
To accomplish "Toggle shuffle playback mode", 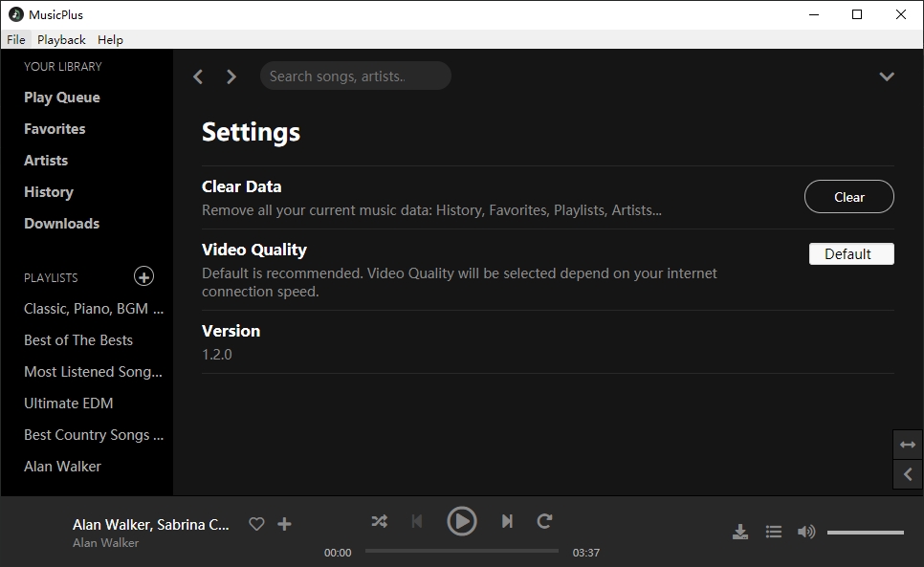I will point(380,521).
